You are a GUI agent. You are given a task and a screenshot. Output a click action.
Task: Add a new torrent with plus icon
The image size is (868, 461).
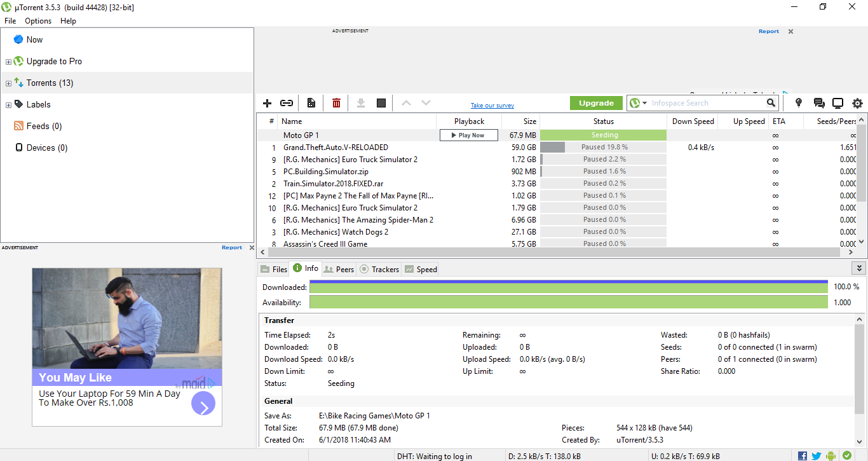point(267,103)
